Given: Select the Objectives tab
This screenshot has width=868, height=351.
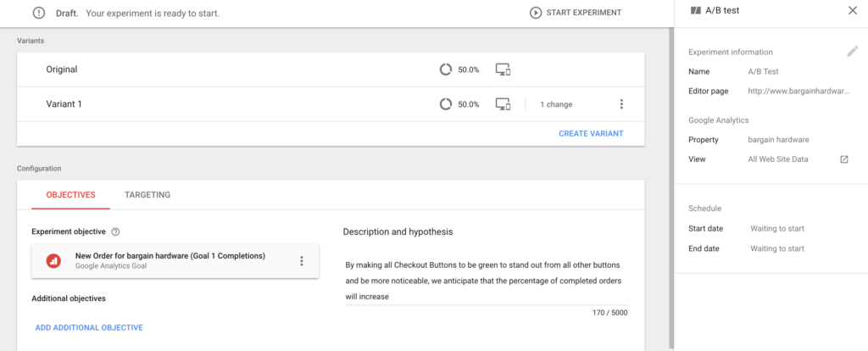Looking at the screenshot, I should (70, 195).
